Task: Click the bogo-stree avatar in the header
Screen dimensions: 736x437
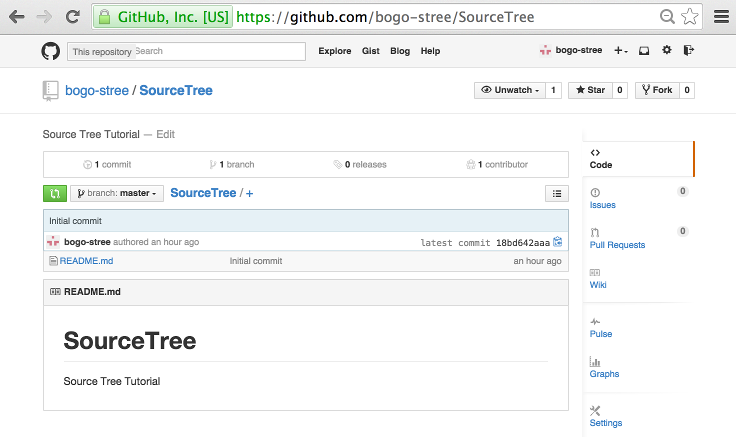Action: (x=545, y=50)
